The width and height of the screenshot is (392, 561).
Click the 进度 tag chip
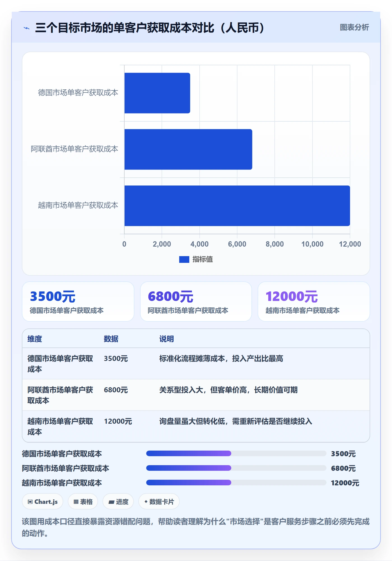click(x=118, y=502)
